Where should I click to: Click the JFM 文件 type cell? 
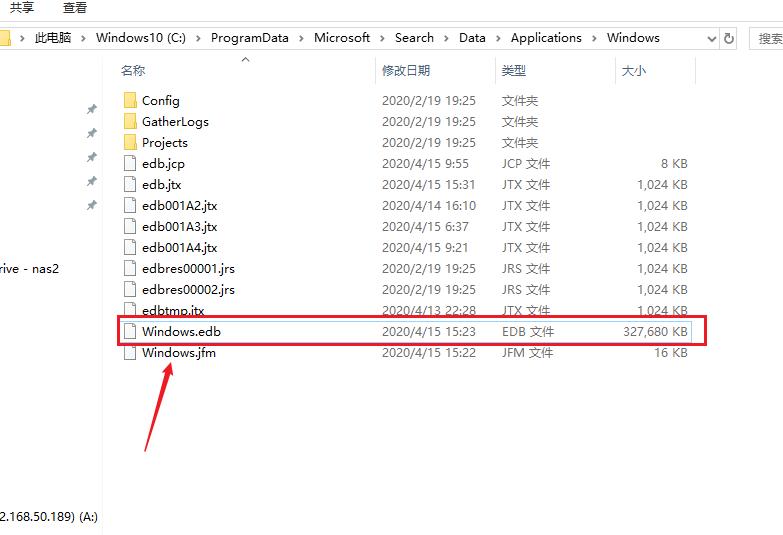(527, 352)
